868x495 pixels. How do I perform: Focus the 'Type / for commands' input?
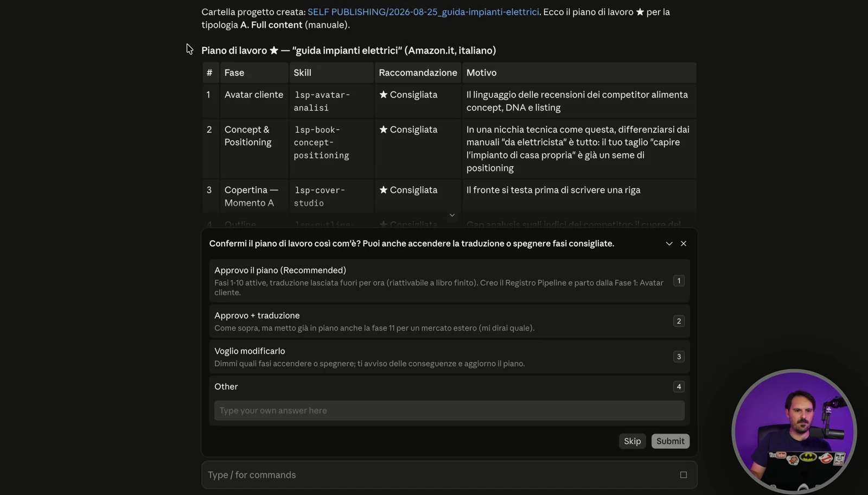tap(449, 475)
